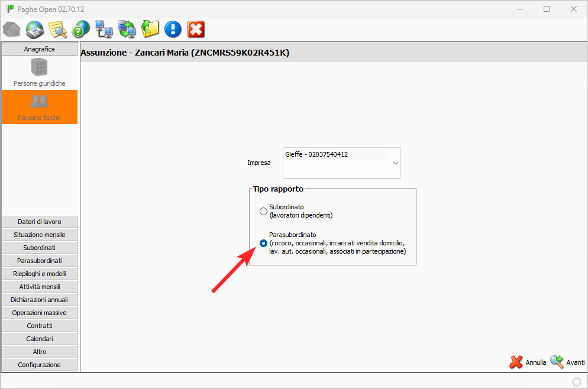Select the highlighted Persone fisiche item

(40, 107)
